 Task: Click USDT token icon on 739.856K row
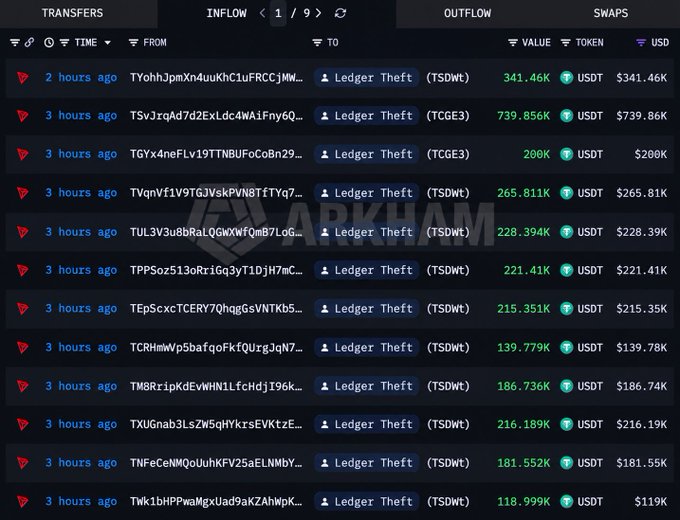coord(566,116)
